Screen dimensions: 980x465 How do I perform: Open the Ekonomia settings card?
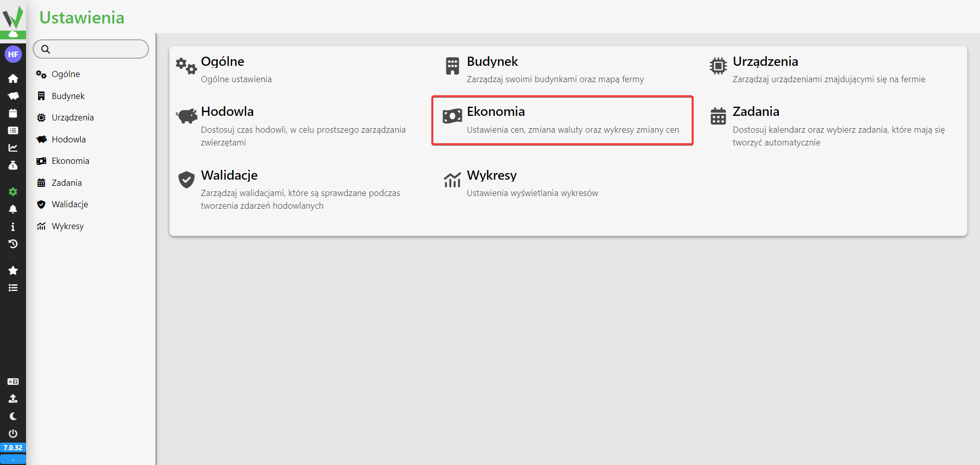pos(562,120)
